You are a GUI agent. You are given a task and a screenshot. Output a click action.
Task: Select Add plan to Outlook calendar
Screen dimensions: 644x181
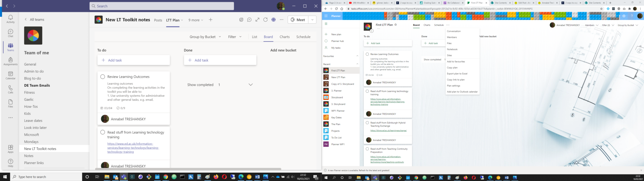[x=462, y=92]
